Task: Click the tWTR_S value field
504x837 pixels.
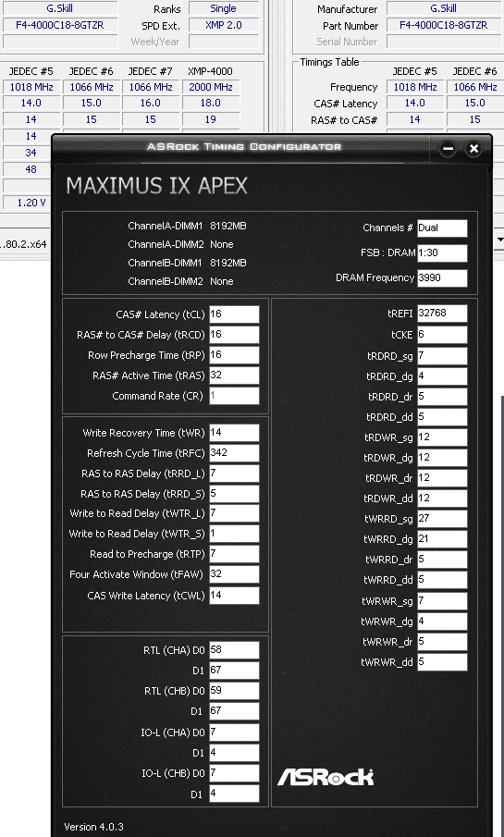Action: [x=234, y=534]
